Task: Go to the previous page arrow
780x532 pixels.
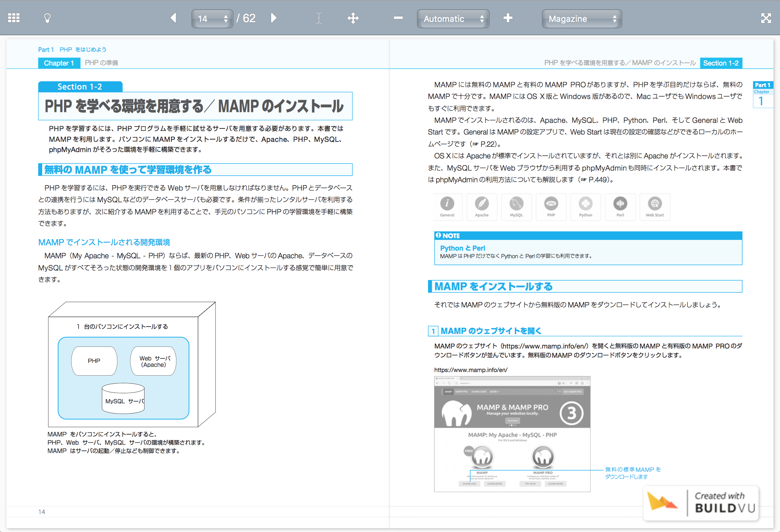Action: click(x=173, y=18)
